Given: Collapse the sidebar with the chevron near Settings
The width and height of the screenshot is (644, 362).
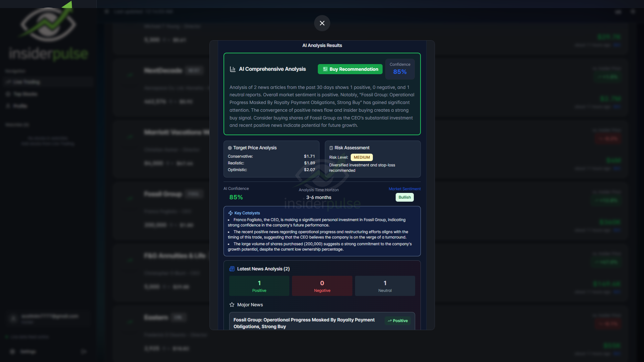Looking at the screenshot, I should pyautogui.click(x=83, y=351).
